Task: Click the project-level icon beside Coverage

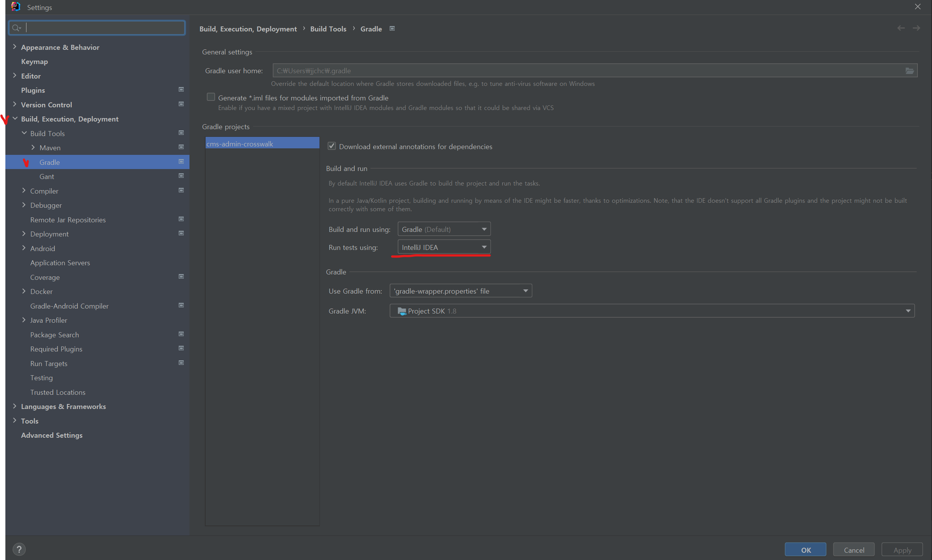Action: click(x=181, y=277)
